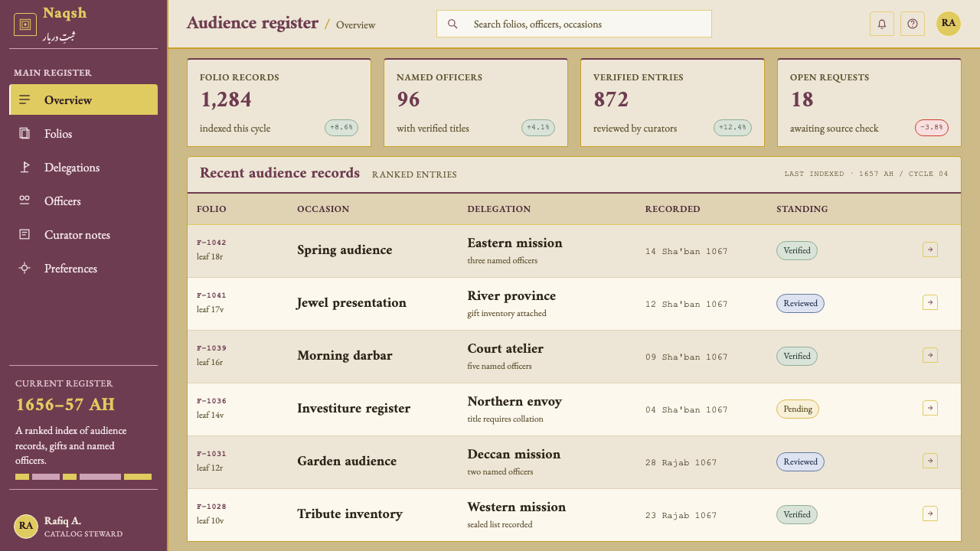The width and height of the screenshot is (980, 551).
Task: Click the Naqsh logo icon
Action: (25, 24)
